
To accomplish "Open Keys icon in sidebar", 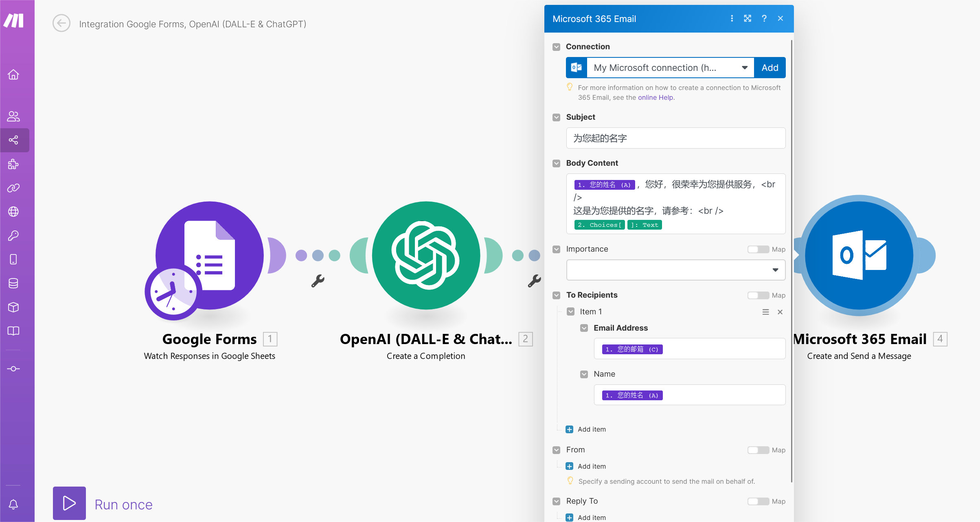I will pos(13,236).
